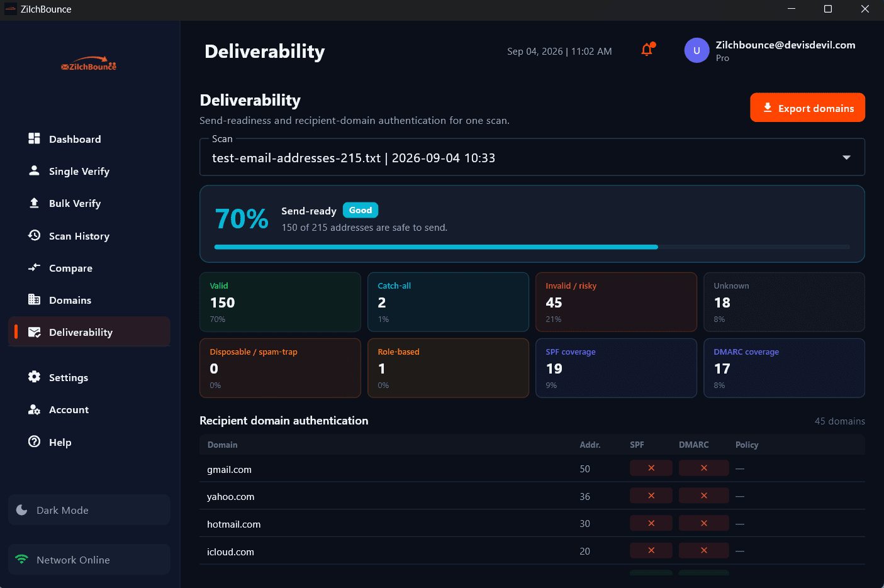884x588 pixels.
Task: Open Bulk Verify page
Action: click(x=89, y=203)
